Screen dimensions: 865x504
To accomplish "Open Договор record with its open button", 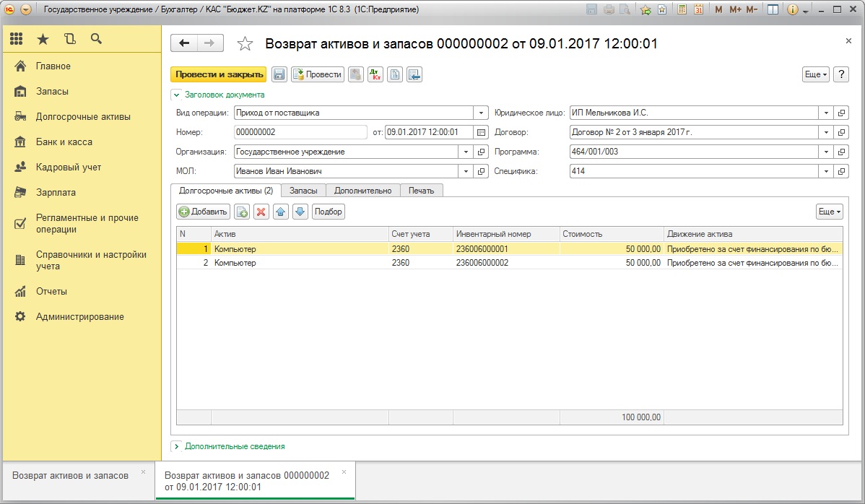I will tap(841, 132).
